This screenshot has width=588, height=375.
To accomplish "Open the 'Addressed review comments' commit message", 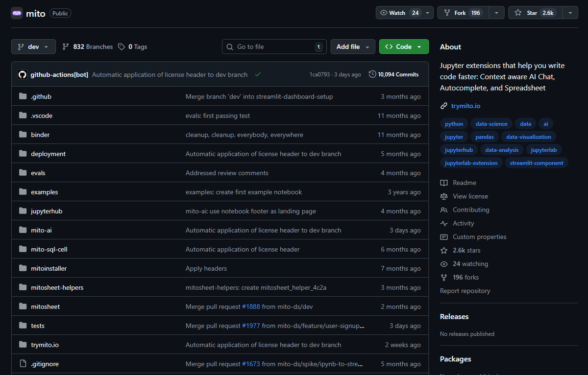I will pyautogui.click(x=227, y=173).
